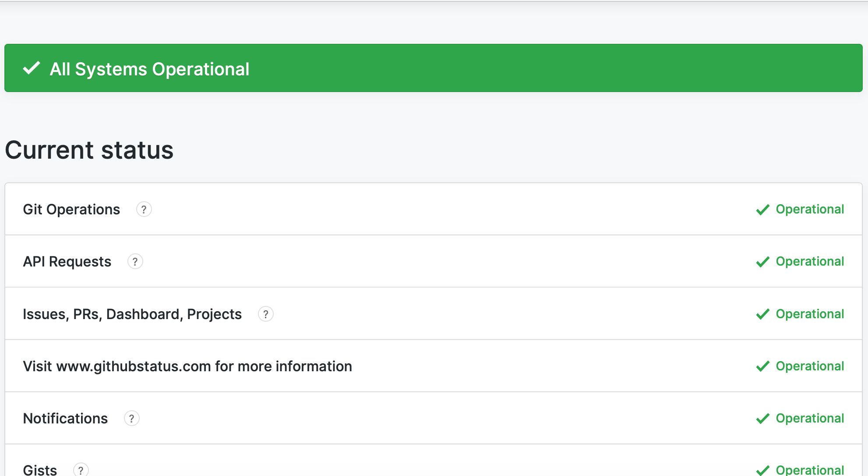Click checkmark in All Systems Operational banner
Viewport: 868px width, 476px height.
(x=32, y=68)
